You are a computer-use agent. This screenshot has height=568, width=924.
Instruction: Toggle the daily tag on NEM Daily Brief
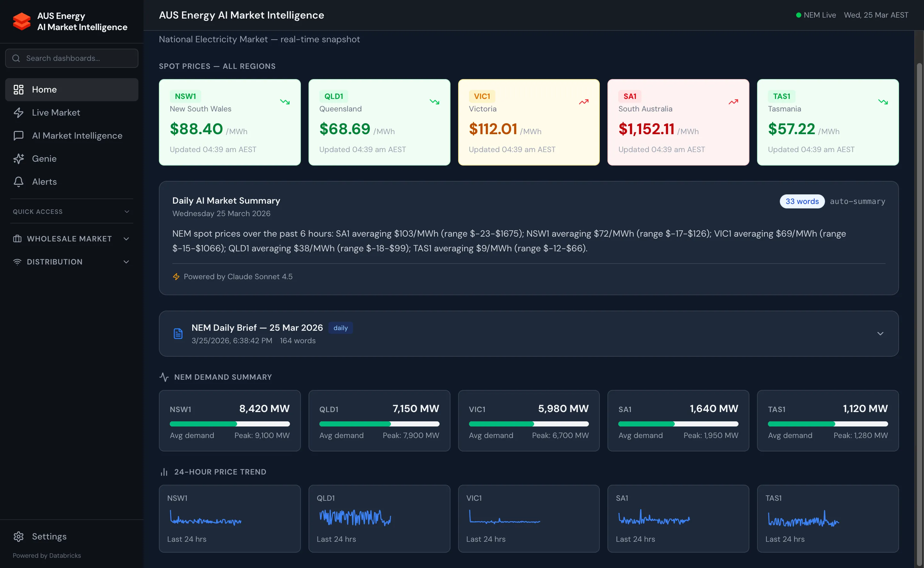tap(340, 328)
